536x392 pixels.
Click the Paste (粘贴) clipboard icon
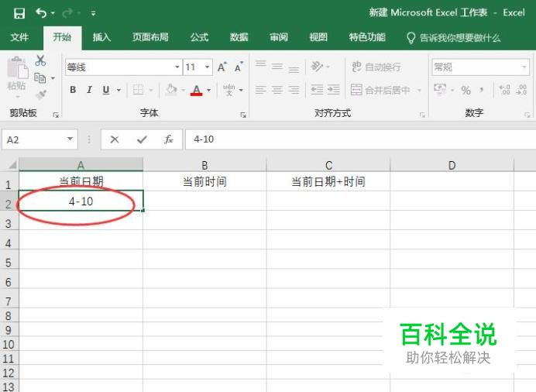17,67
